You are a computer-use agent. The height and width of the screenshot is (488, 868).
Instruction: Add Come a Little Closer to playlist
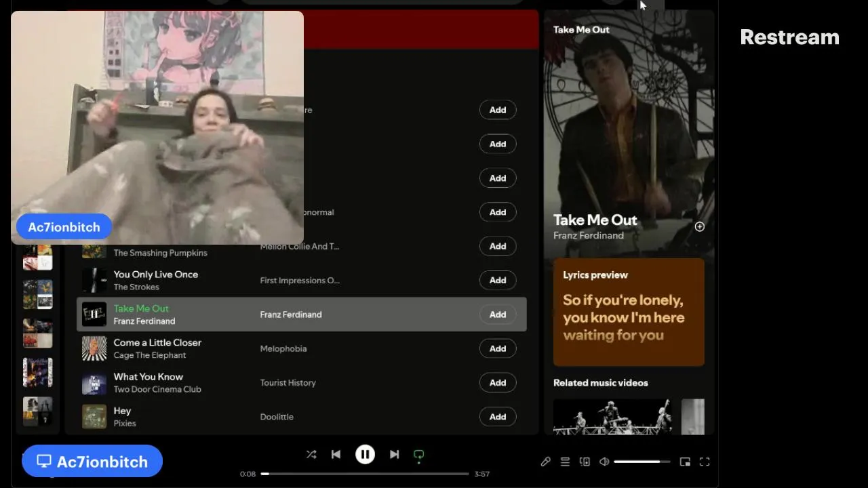pyautogui.click(x=498, y=348)
